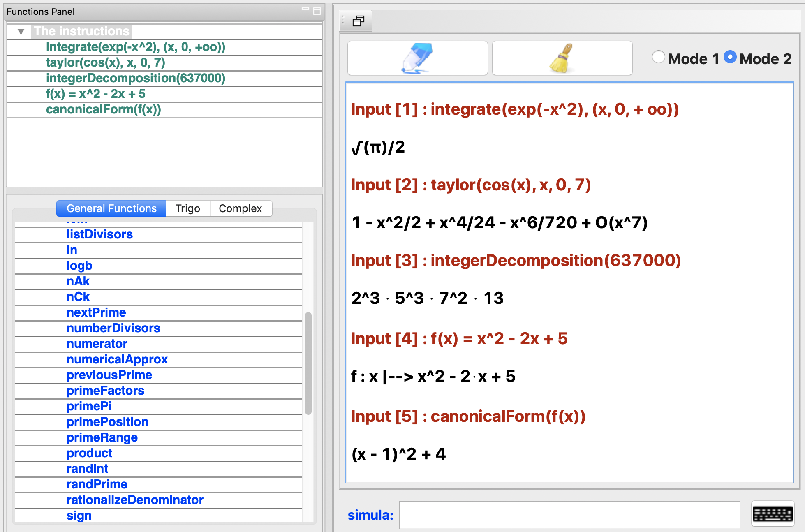
Task: Click the toolbar drag handle dots
Action: (343, 20)
